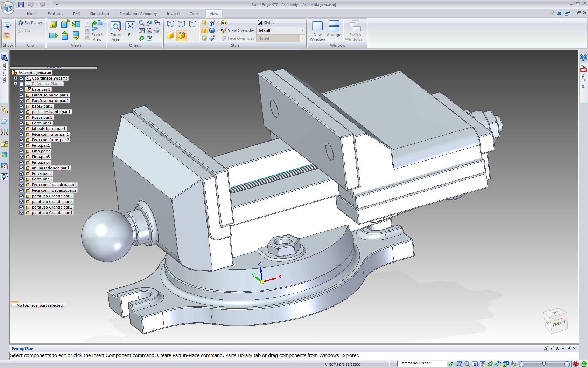The height and width of the screenshot is (368, 588).
Task: Click the red record button in status bar
Action: tap(575, 364)
